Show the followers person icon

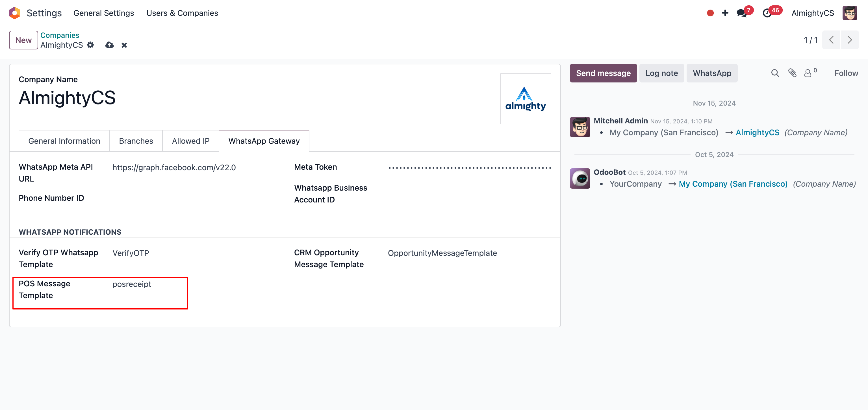click(808, 73)
